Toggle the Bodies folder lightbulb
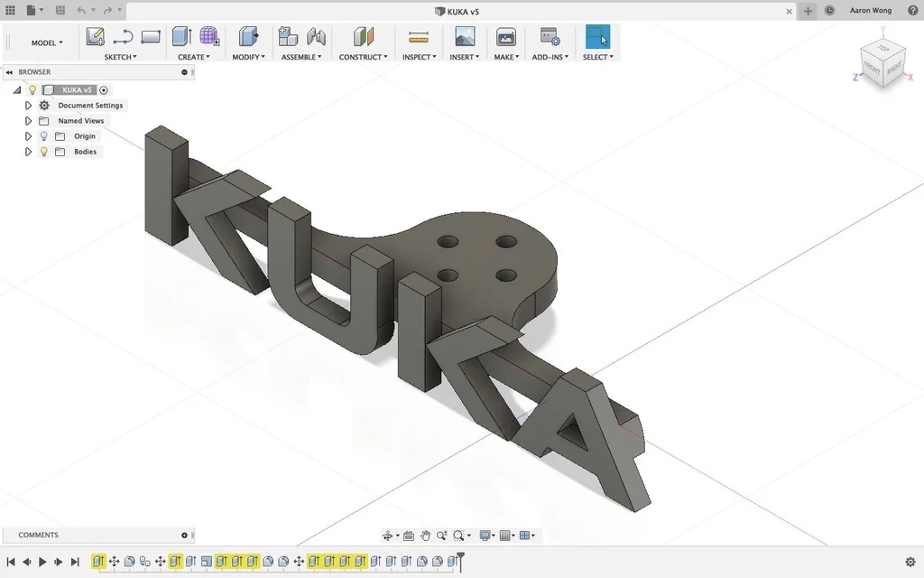The width and height of the screenshot is (924, 578). pos(43,152)
